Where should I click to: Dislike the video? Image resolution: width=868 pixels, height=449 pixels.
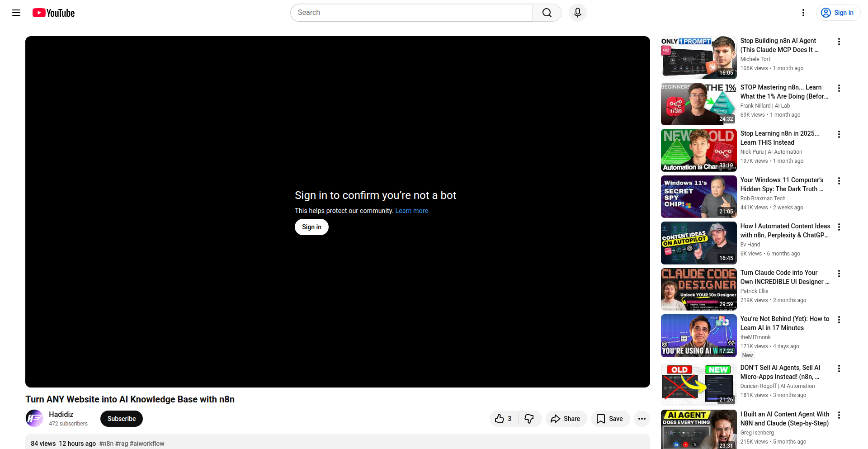click(x=529, y=419)
